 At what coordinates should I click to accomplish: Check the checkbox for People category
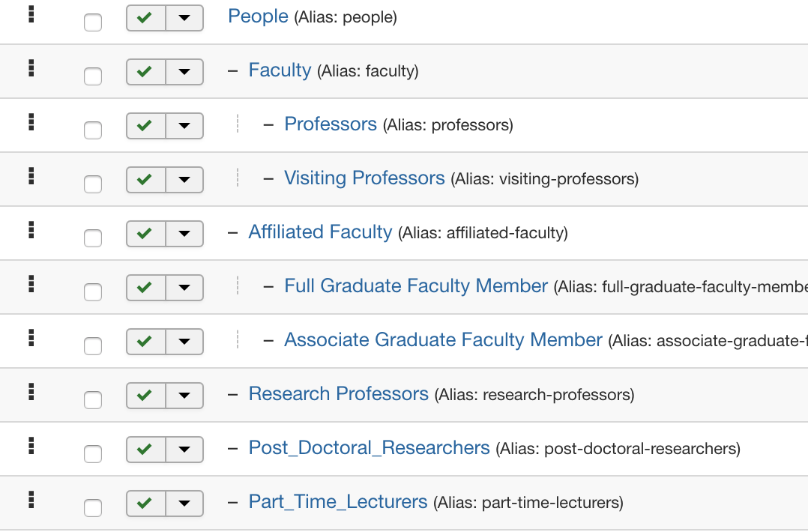[x=93, y=22]
